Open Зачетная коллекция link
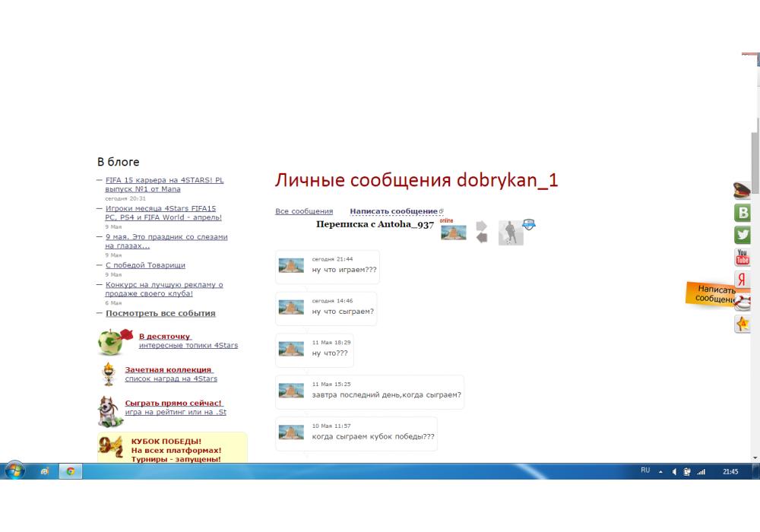 click(x=168, y=369)
